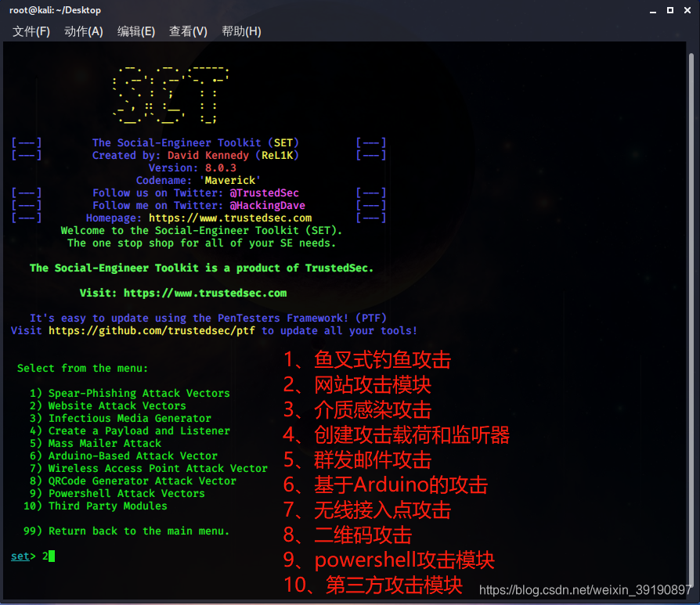The image size is (700, 605).
Task: Open the 编辑(E) menu
Action: (x=136, y=31)
